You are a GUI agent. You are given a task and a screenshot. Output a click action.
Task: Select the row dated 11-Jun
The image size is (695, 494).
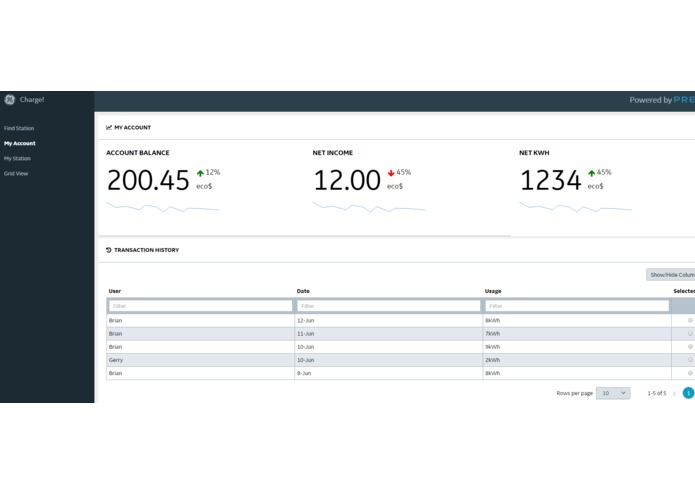point(690,334)
